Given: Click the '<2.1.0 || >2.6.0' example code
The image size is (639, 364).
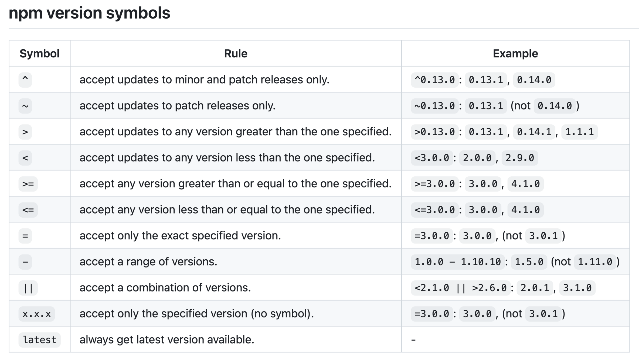Looking at the screenshot, I should point(461,288).
